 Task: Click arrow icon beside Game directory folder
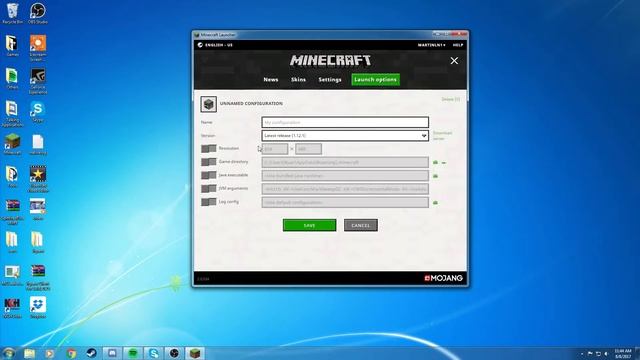(444, 163)
